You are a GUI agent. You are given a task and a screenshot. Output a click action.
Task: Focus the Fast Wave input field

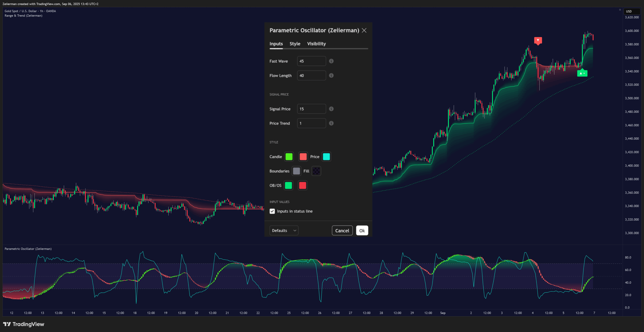click(311, 61)
